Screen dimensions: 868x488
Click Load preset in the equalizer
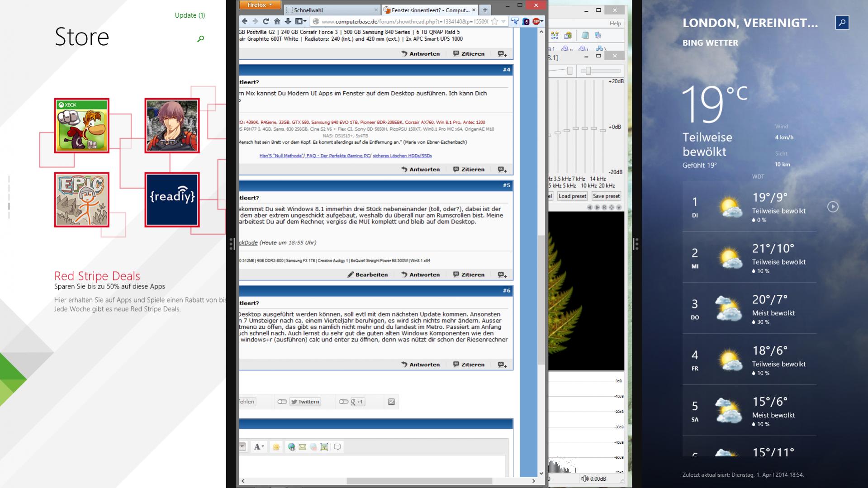[x=572, y=196]
